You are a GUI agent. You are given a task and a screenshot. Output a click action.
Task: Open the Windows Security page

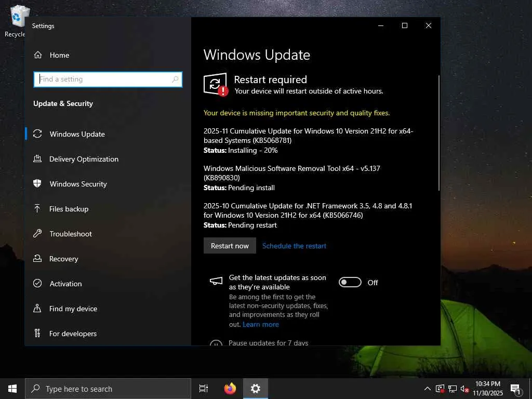point(108,183)
